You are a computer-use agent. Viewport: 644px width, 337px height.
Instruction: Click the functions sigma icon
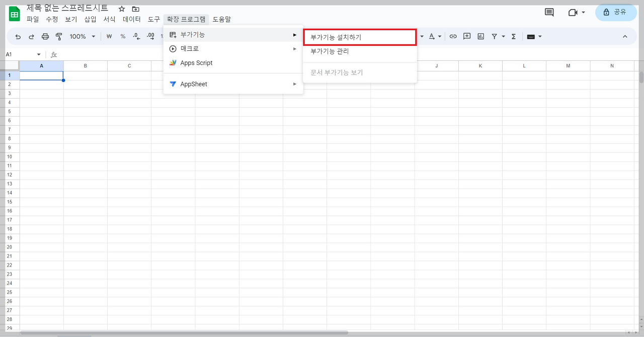(514, 36)
